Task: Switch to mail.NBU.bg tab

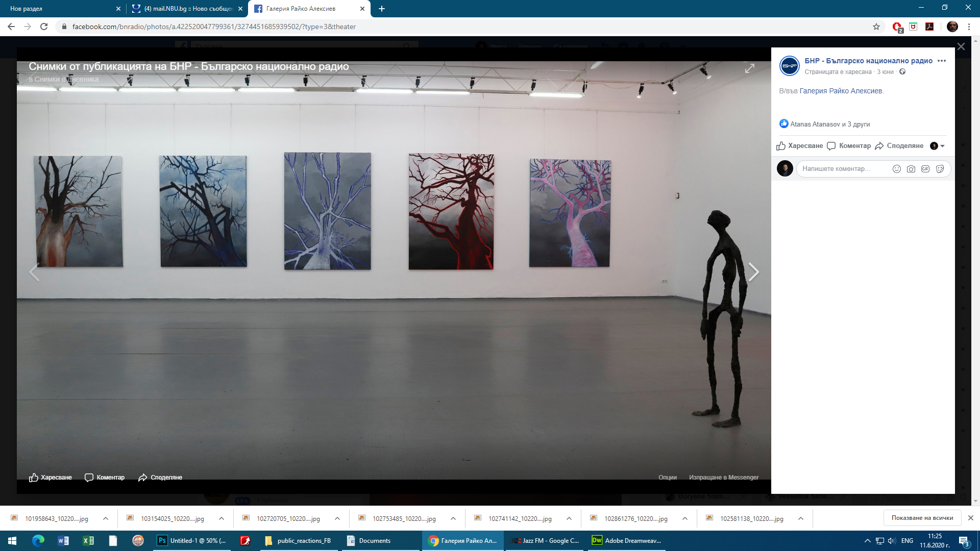Action: coord(187,9)
